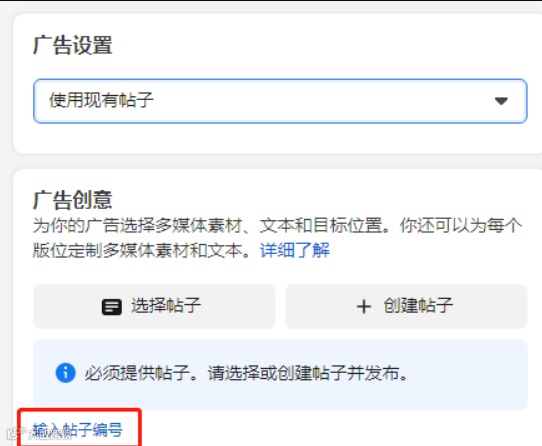Image resolution: width=542 pixels, height=446 pixels.
Task: Click the watermark logo near 输入帖子编号
Action: (14, 434)
